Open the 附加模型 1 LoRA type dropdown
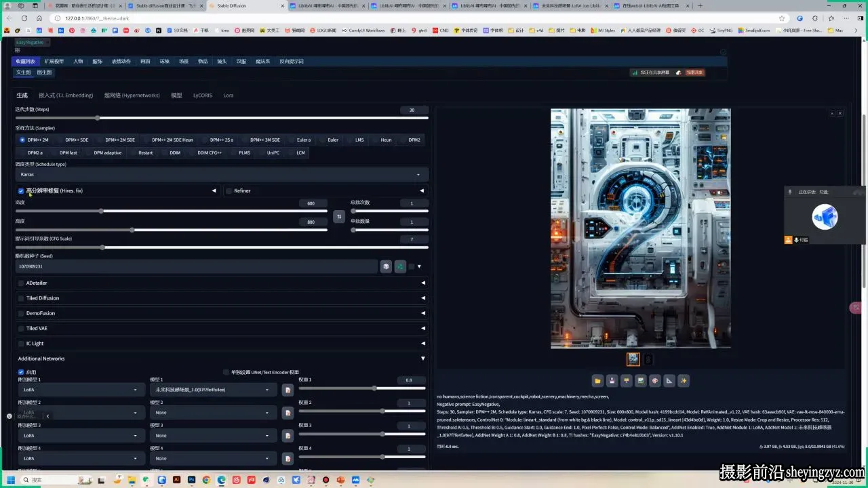868x488 pixels. tap(81, 390)
